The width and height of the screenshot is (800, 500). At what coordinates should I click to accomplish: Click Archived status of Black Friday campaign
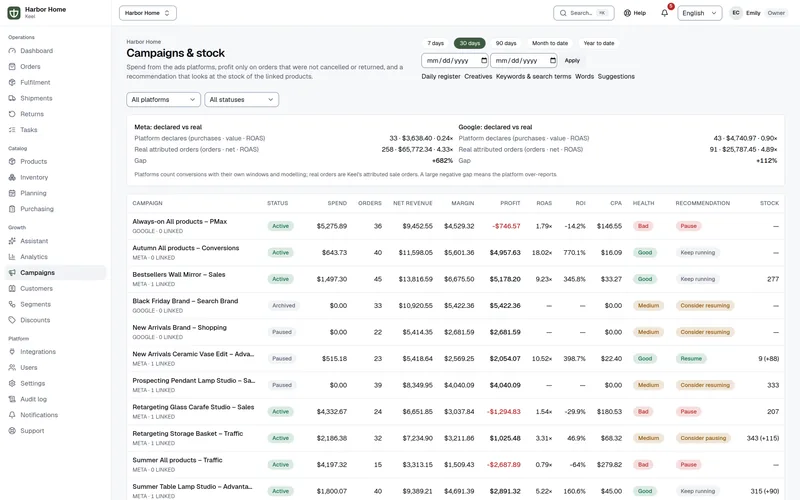coord(283,306)
